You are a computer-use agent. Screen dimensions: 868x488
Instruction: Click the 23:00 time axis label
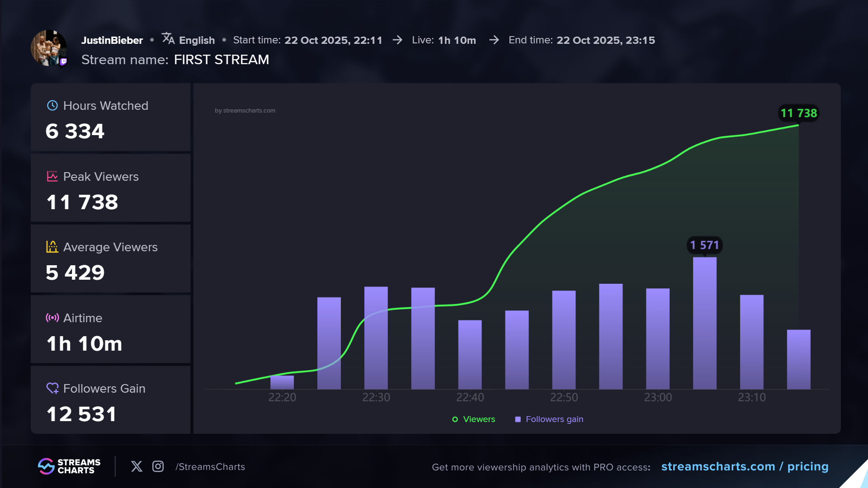click(658, 397)
